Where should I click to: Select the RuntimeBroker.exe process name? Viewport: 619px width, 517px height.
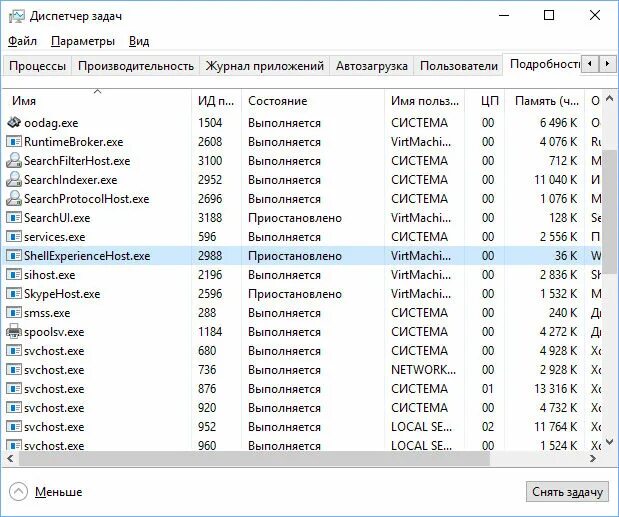coord(74,142)
